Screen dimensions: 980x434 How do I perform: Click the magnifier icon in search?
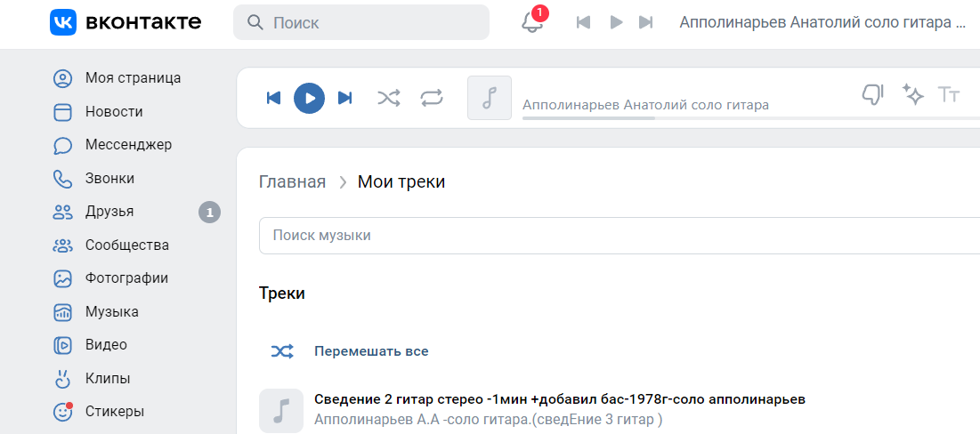coord(255,22)
